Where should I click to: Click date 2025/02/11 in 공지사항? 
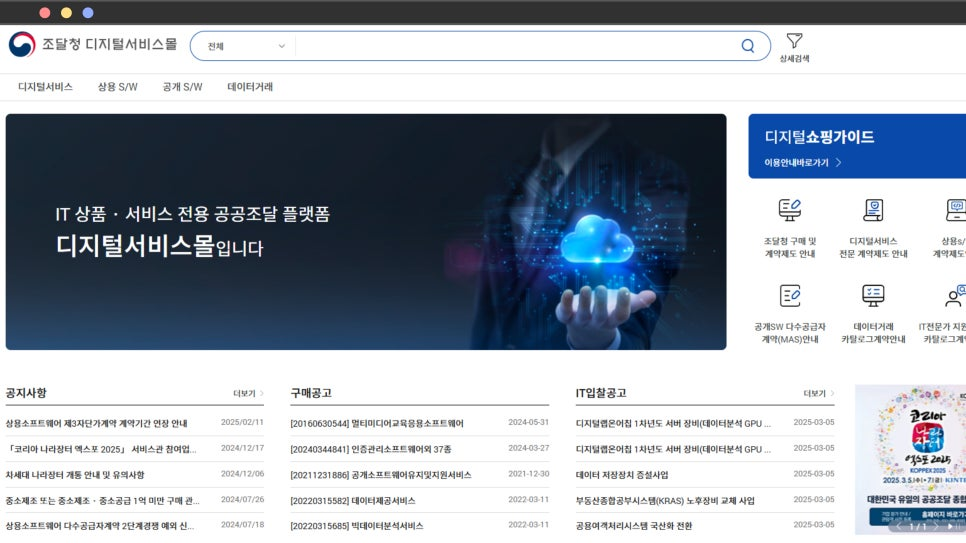(x=242, y=422)
